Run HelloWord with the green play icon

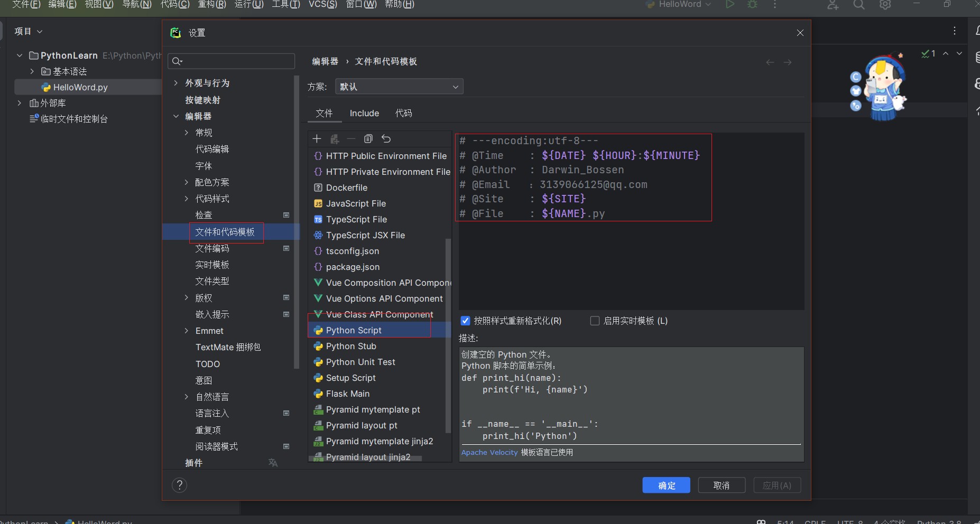pyautogui.click(x=730, y=4)
